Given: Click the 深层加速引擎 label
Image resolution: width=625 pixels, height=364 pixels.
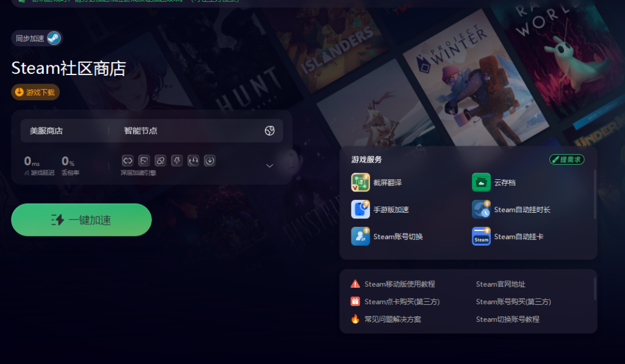Looking at the screenshot, I should (139, 173).
